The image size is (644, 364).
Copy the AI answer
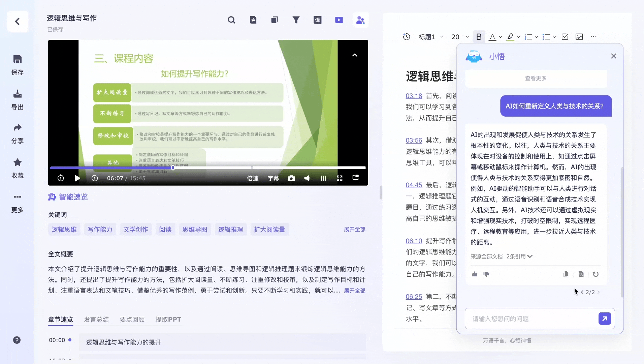point(566,274)
